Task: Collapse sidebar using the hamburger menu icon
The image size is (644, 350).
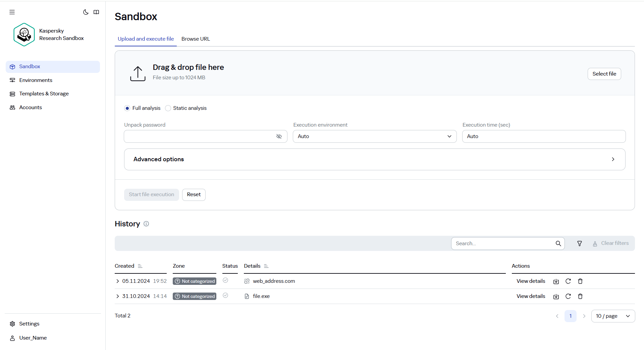Action: tap(12, 12)
